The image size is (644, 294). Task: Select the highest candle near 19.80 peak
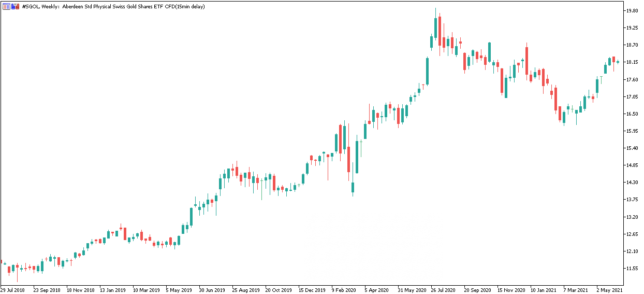pos(435,27)
